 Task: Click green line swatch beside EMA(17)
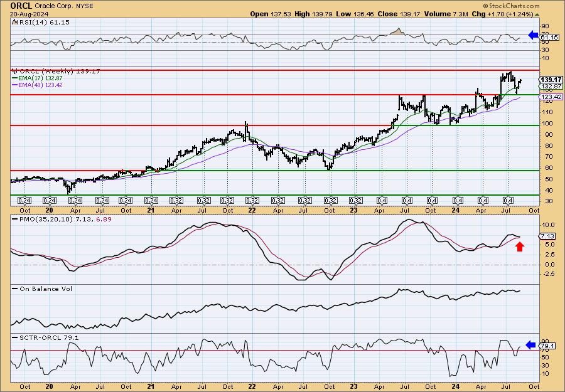[x=14, y=78]
